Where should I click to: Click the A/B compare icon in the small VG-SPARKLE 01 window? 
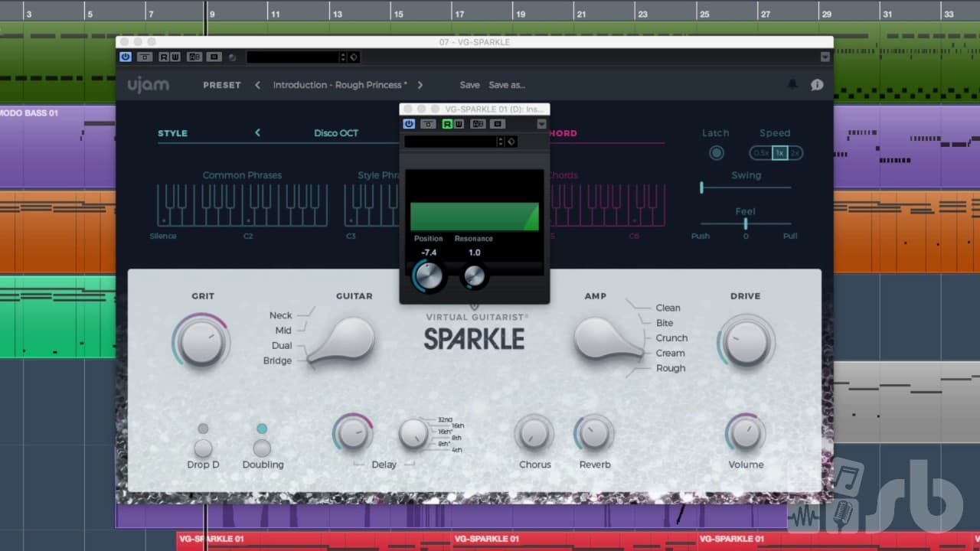coord(478,124)
